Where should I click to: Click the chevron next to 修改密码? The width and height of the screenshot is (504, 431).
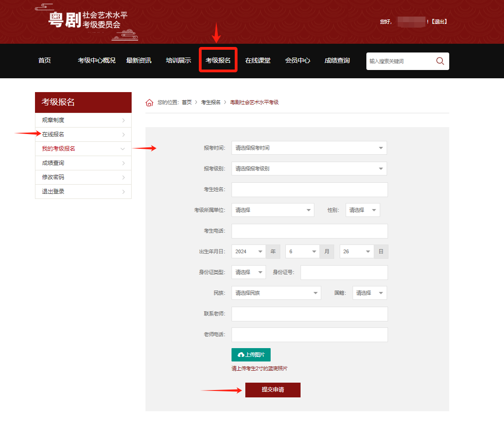(123, 178)
